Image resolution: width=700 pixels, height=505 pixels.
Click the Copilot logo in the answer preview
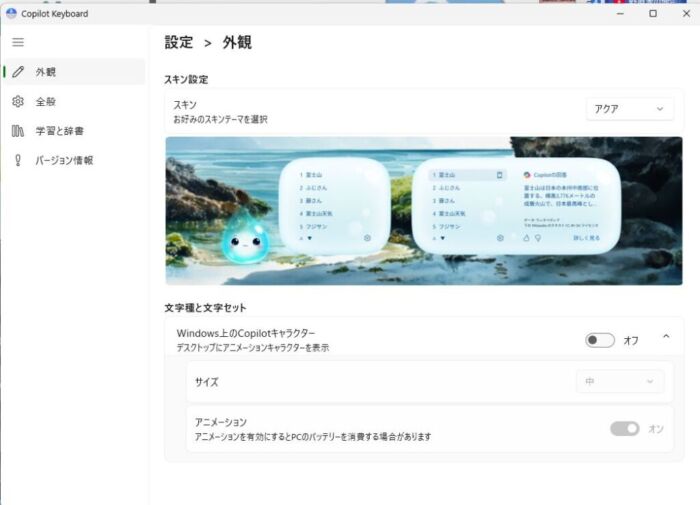tap(527, 175)
